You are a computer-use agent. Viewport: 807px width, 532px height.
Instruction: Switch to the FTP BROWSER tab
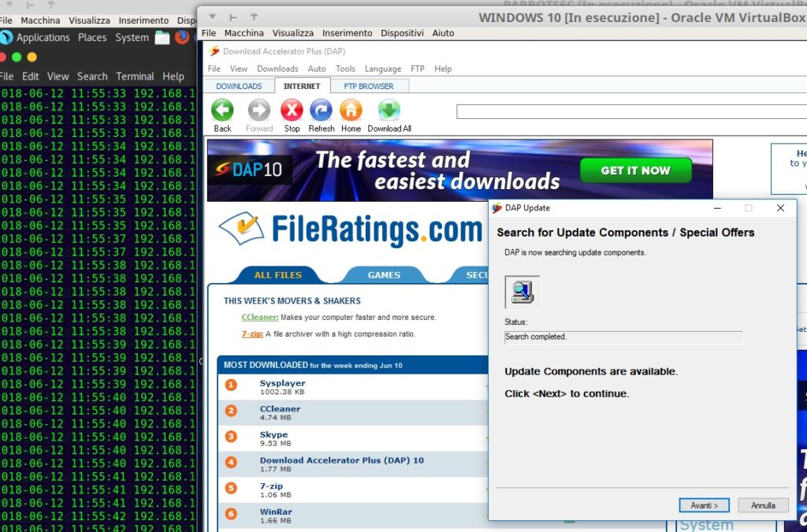tap(369, 86)
